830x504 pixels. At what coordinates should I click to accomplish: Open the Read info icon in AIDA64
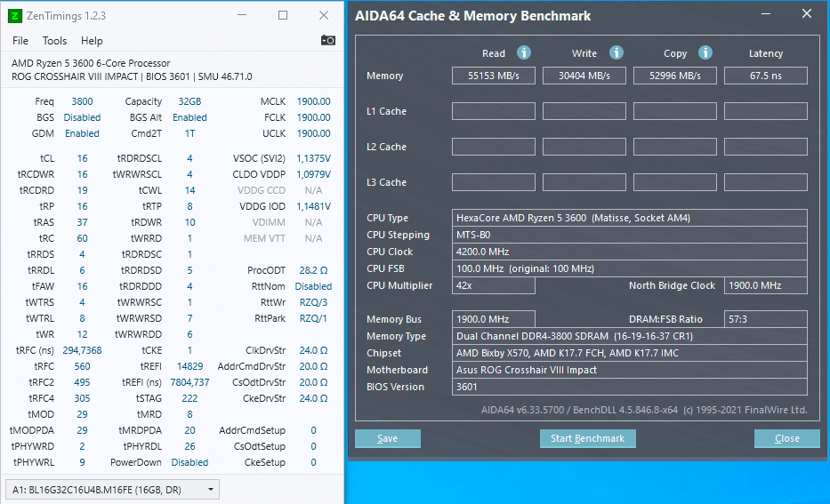(x=523, y=52)
